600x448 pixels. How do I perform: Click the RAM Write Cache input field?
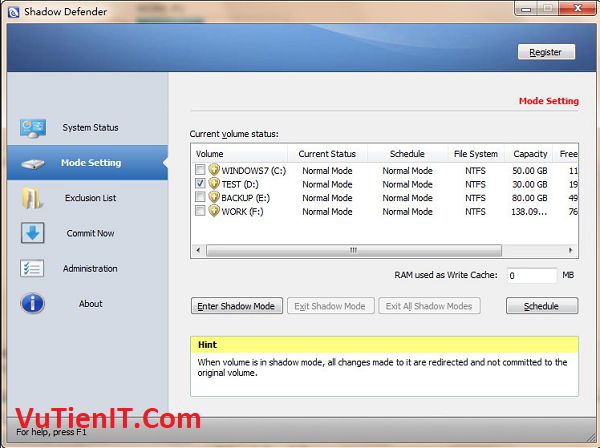coord(532,275)
